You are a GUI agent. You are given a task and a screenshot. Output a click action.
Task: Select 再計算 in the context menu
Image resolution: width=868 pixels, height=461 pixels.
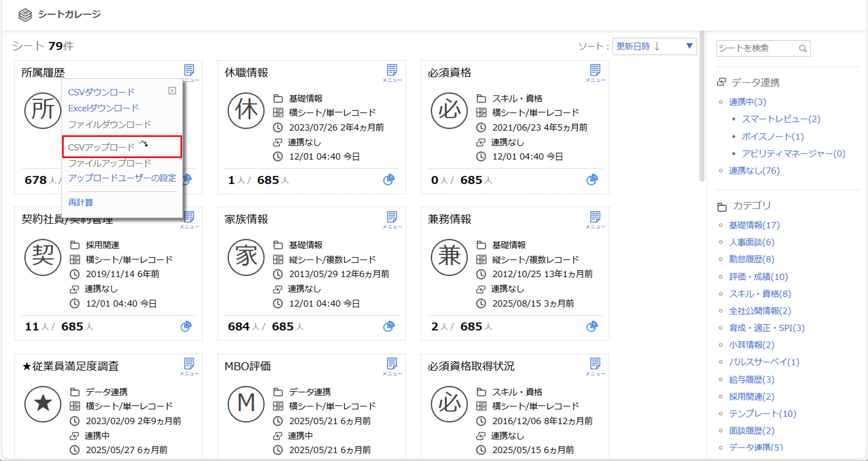(x=80, y=202)
